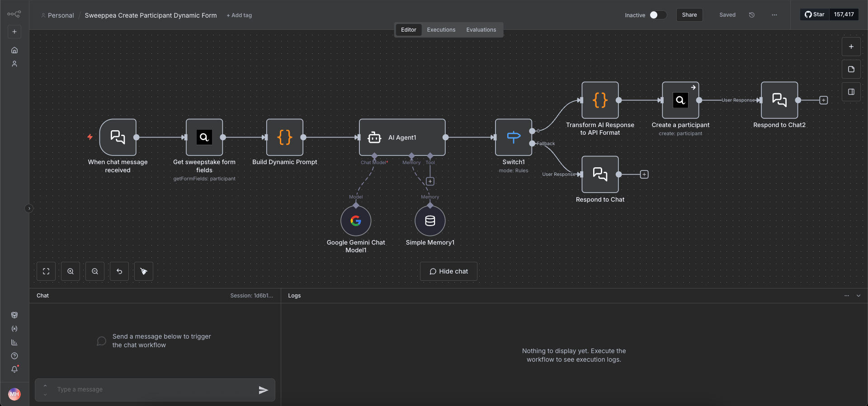This screenshot has width=868, height=406.
Task: Toggle the focus panel icon on canvas
Action: [851, 92]
